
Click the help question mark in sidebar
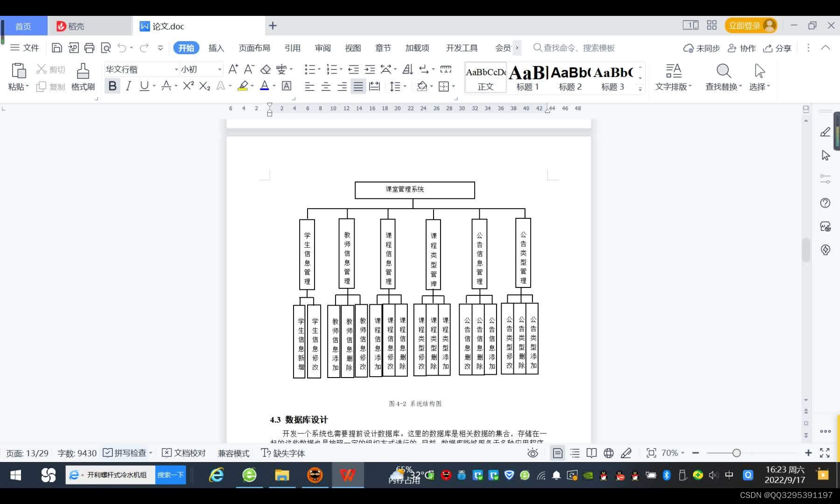tap(825, 203)
